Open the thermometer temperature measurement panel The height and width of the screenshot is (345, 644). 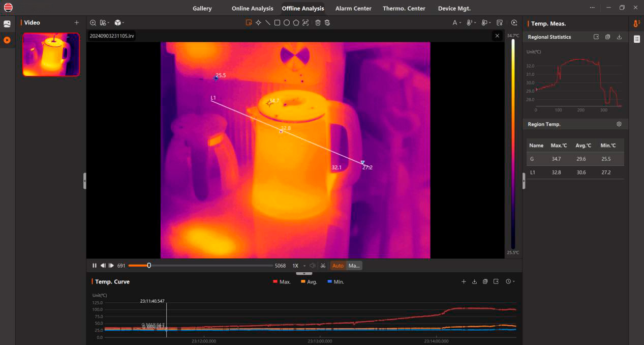[637, 23]
